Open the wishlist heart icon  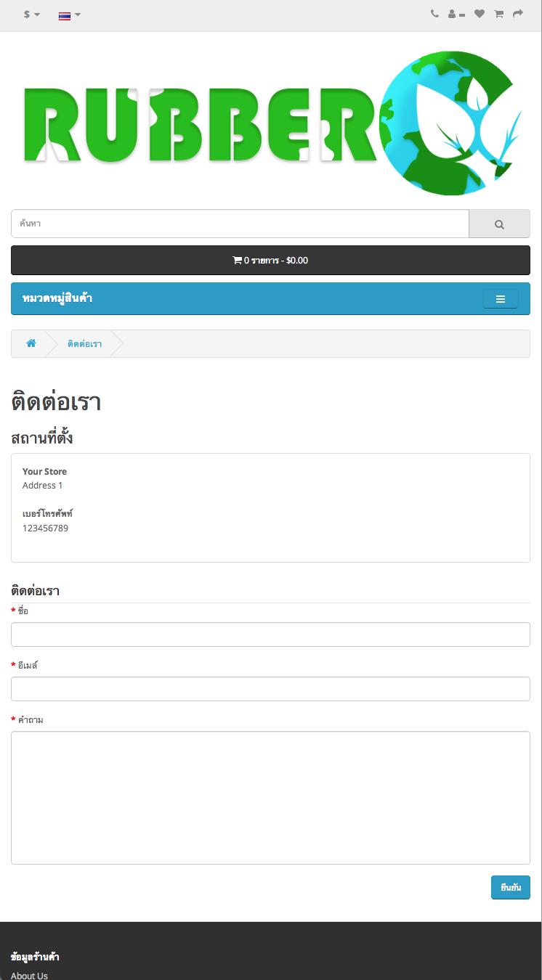(480, 14)
